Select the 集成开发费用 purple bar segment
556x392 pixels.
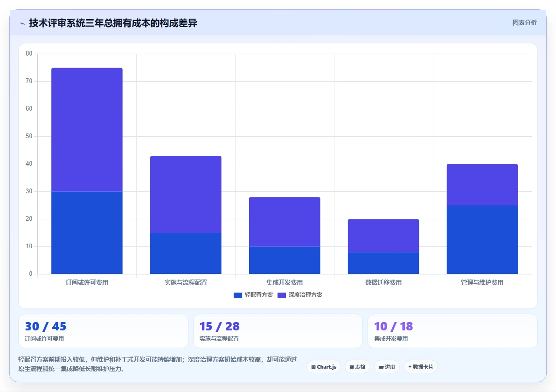[x=285, y=222]
